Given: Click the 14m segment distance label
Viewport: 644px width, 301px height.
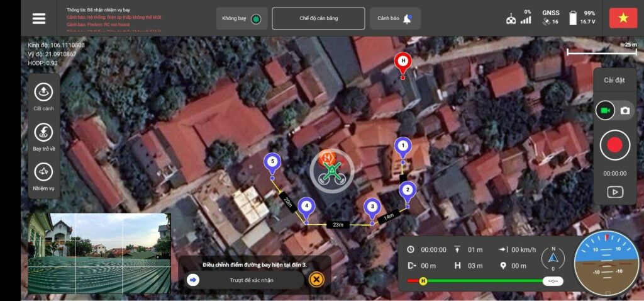Looking at the screenshot, I should click(389, 216).
